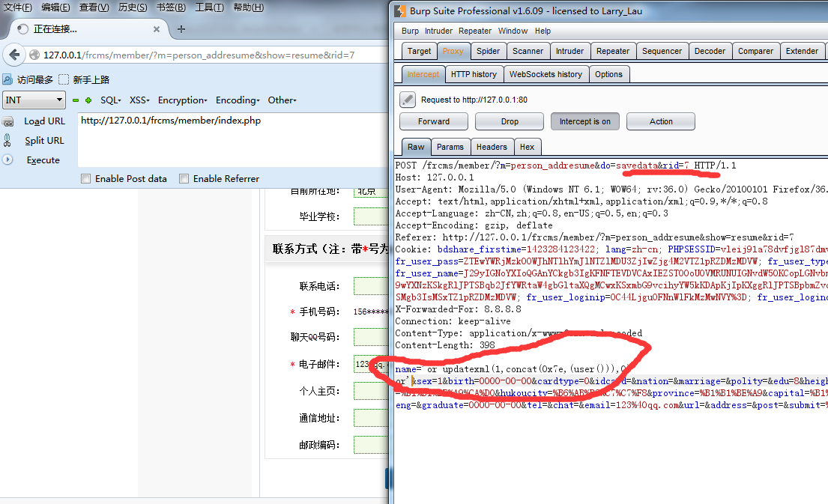This screenshot has width=828, height=504.
Task: Click the HackBar minus green icon
Action: 76,100
